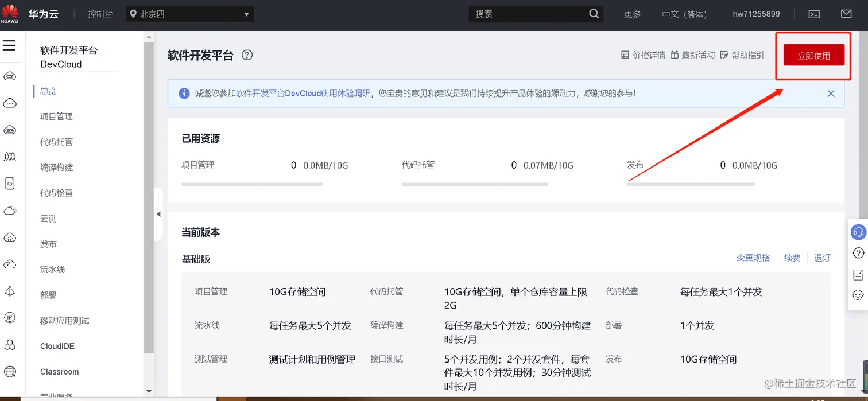868x401 pixels.
Task: Open 价格详情 pricing details
Action: pyautogui.click(x=643, y=55)
